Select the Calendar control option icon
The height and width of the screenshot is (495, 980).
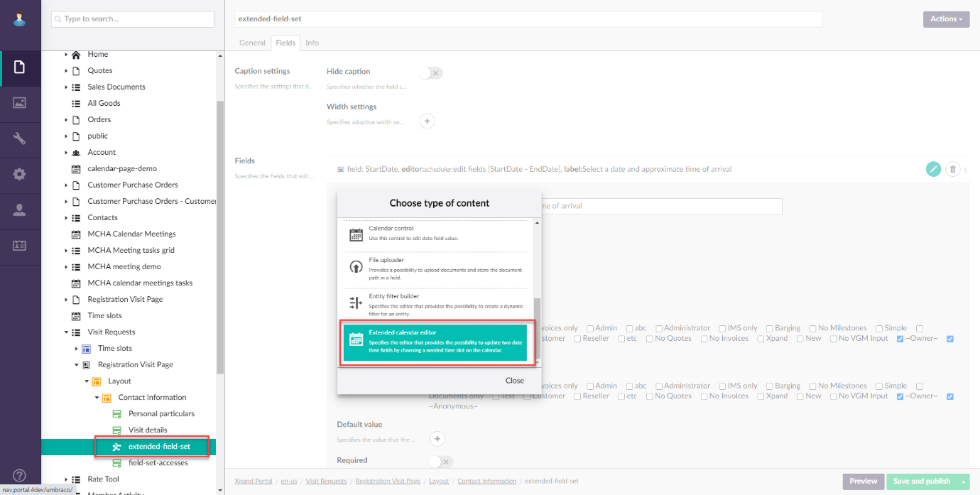(x=356, y=234)
